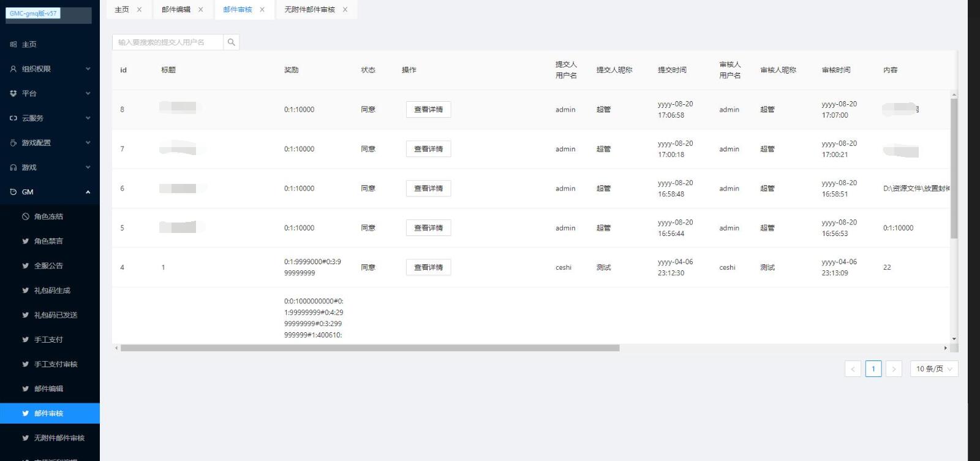Click the table's horizontal scrollbar
Image resolution: width=980 pixels, height=461 pixels.
[370, 348]
